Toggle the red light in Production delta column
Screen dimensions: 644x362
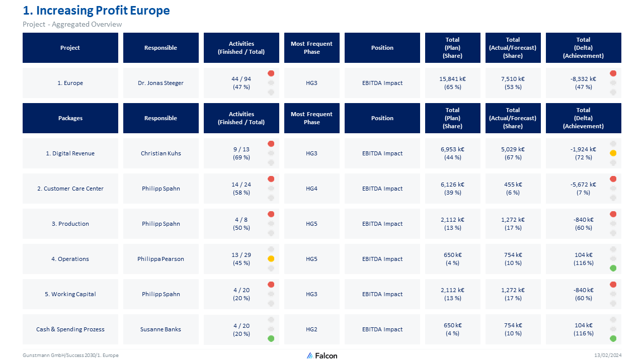(613, 214)
